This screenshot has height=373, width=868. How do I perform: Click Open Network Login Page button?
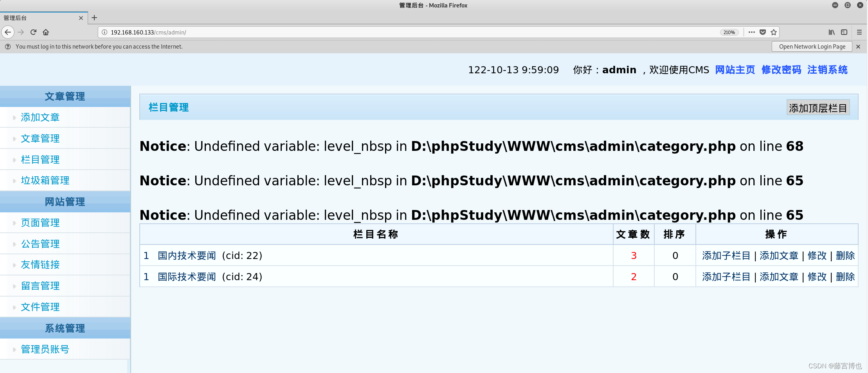point(812,47)
